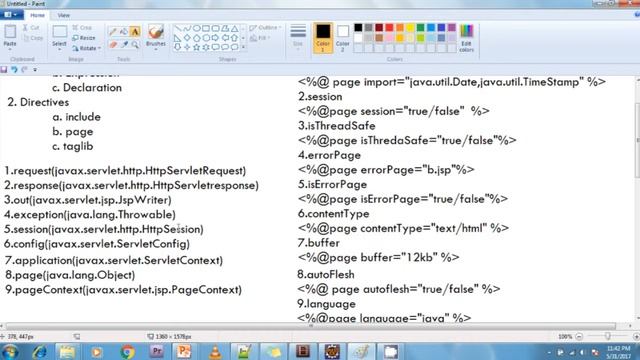640x360 pixels.
Task: Select the Pencil tool
Action: (113, 32)
